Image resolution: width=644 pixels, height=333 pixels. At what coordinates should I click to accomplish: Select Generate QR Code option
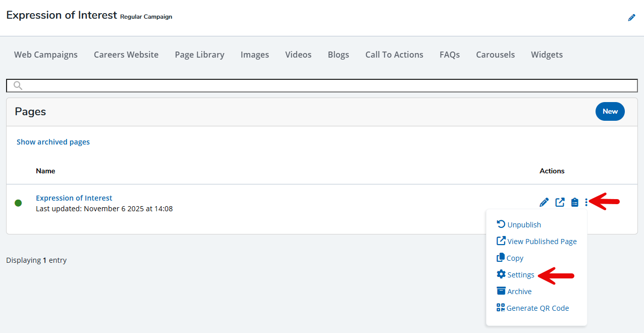click(x=537, y=308)
